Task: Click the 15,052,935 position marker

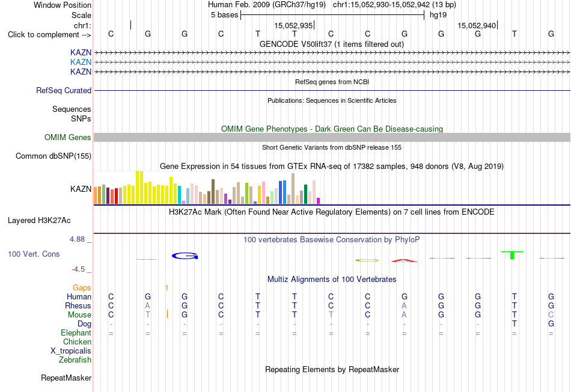Action: (294, 25)
